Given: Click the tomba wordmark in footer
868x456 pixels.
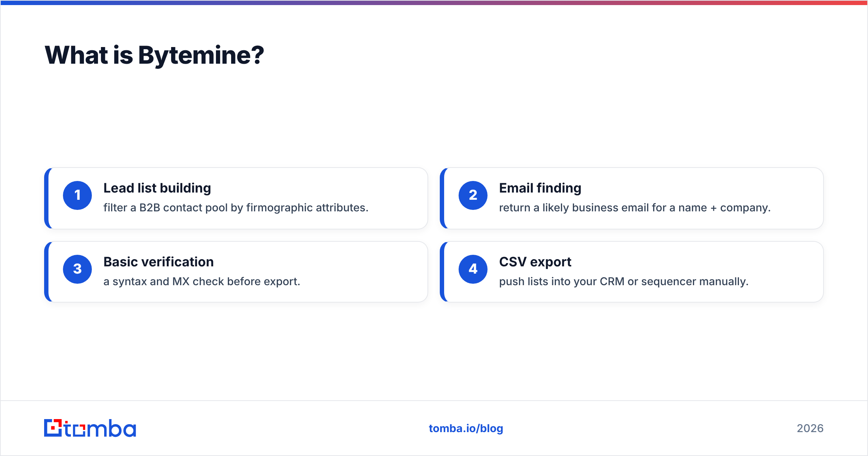Looking at the screenshot, I should [x=100, y=428].
